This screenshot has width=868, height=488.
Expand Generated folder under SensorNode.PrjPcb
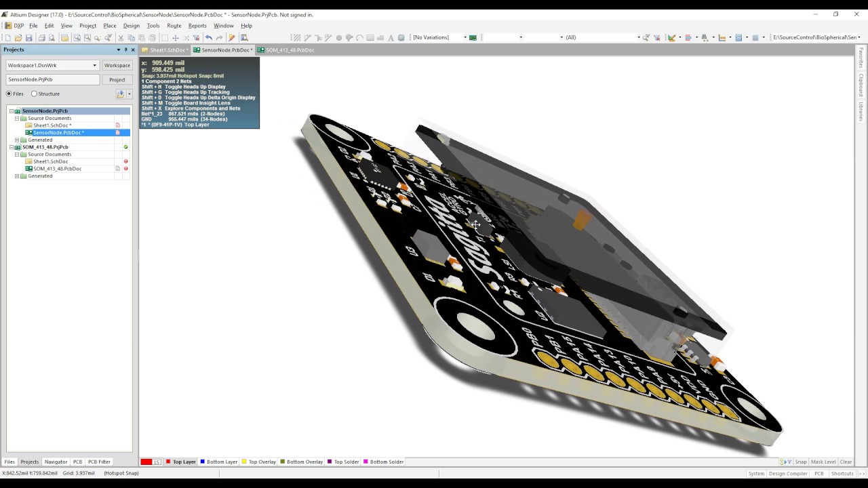pyautogui.click(x=17, y=140)
